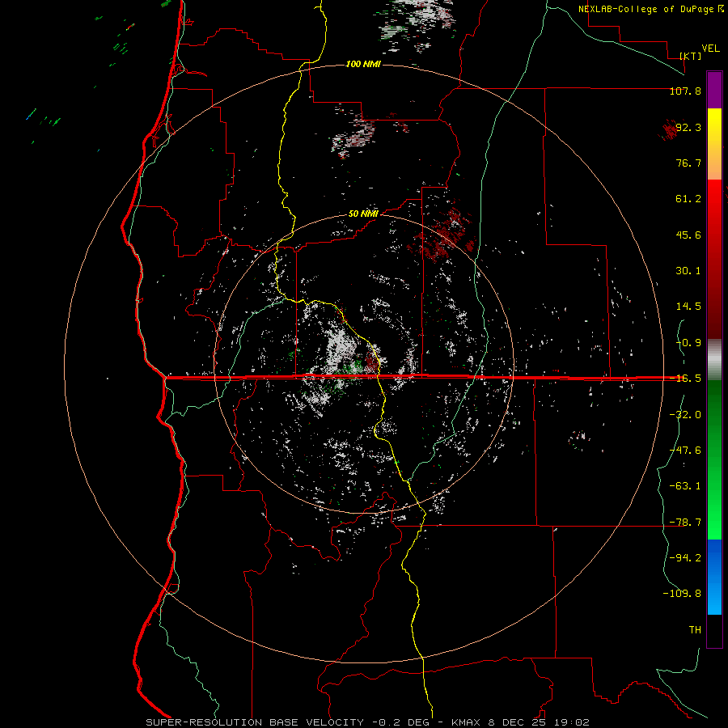Click the -78.7 velocity scale value
728x728 pixels.
[x=685, y=523]
